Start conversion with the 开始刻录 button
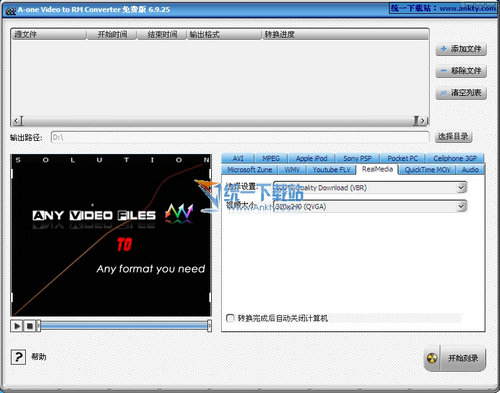Screen dimensions: 500x393 (455, 358)
